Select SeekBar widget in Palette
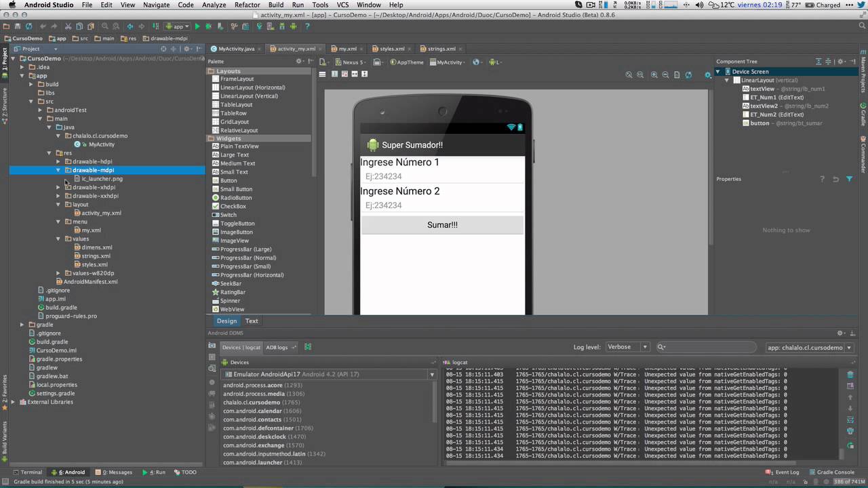Screen dimensions: 868x488 226,284
